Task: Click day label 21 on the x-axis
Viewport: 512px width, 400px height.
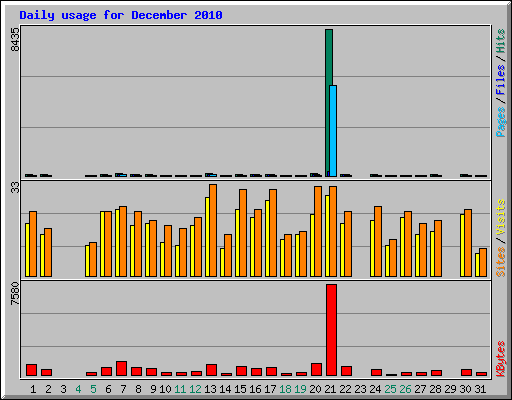Action: (330, 389)
